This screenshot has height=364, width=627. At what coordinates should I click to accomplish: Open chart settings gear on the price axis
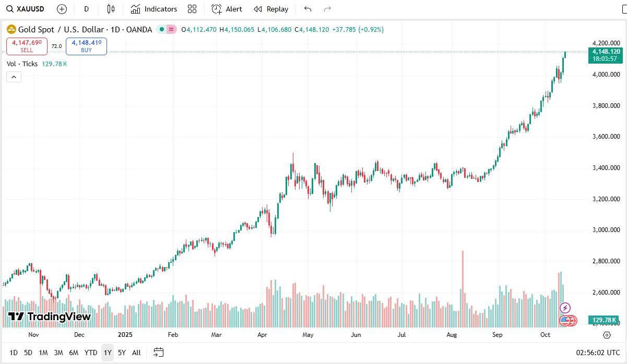[607, 335]
